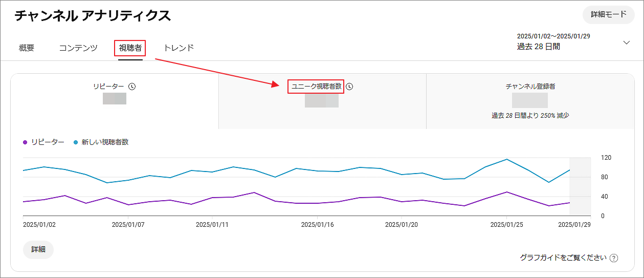644x278 pixels.
Task: Click the リピーター legend label
Action: [x=48, y=142]
